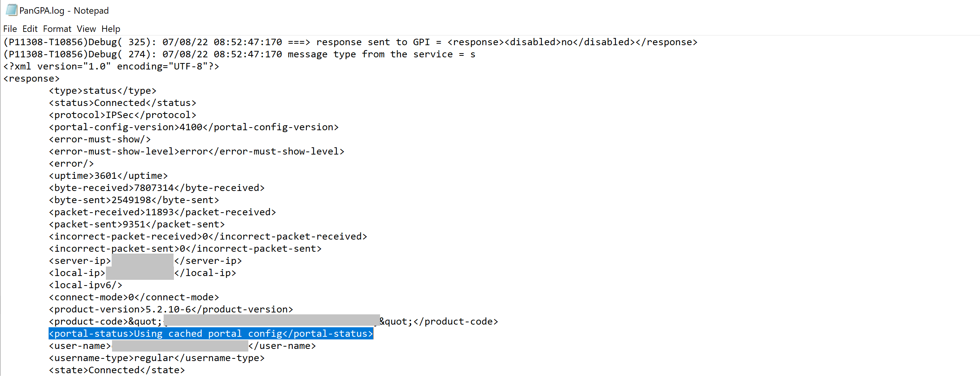Screen dimensions: 980x377
Task: Open the Edit menu
Action: click(30, 29)
